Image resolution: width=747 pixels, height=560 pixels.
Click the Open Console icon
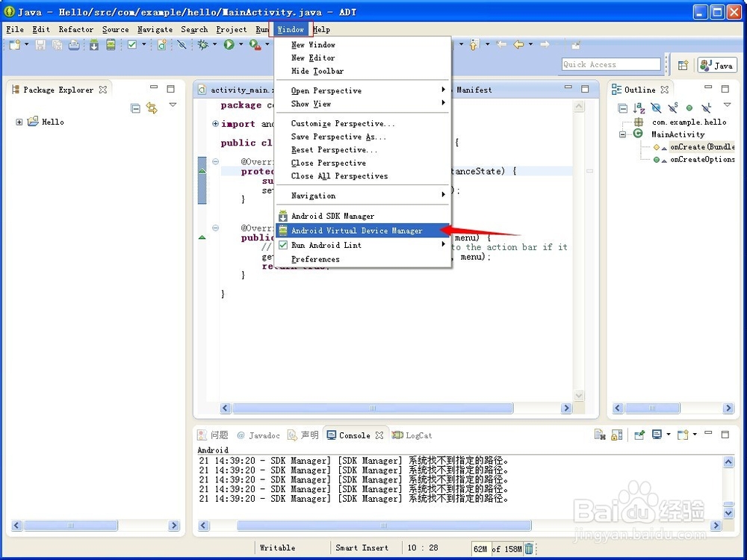[x=683, y=435]
